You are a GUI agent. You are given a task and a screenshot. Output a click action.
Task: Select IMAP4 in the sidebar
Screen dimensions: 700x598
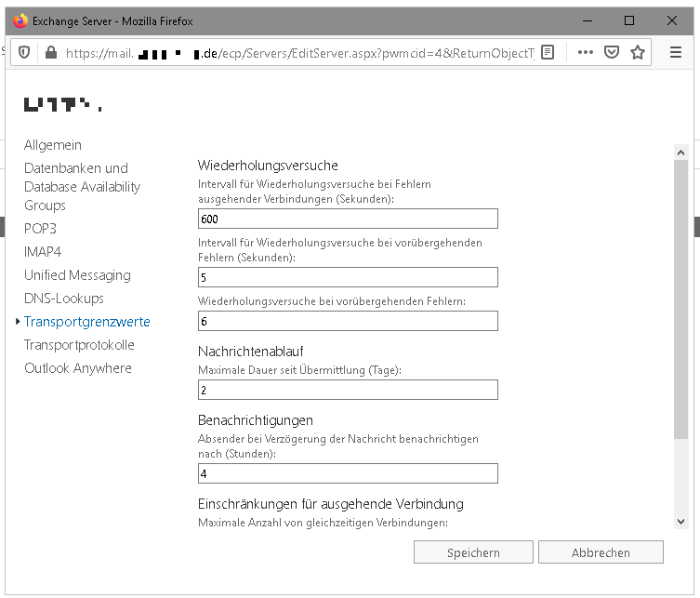tap(43, 252)
